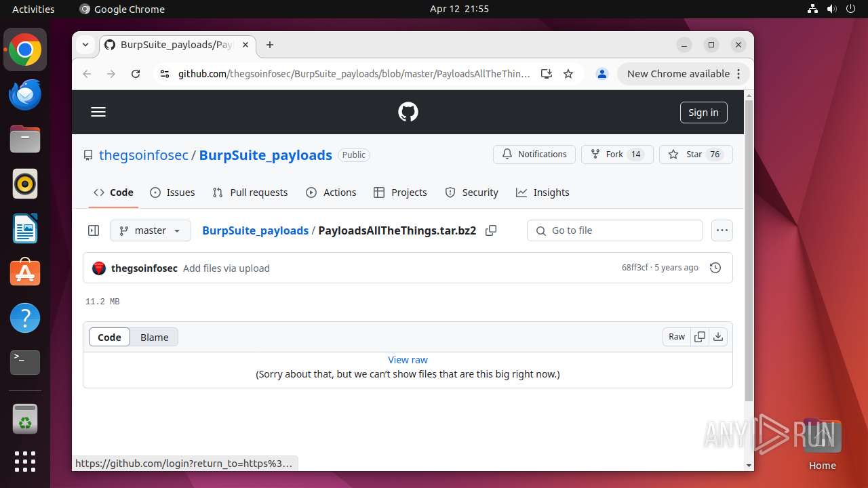868x488 pixels.
Task: Open the clock and calendar panel
Action: tap(459, 9)
